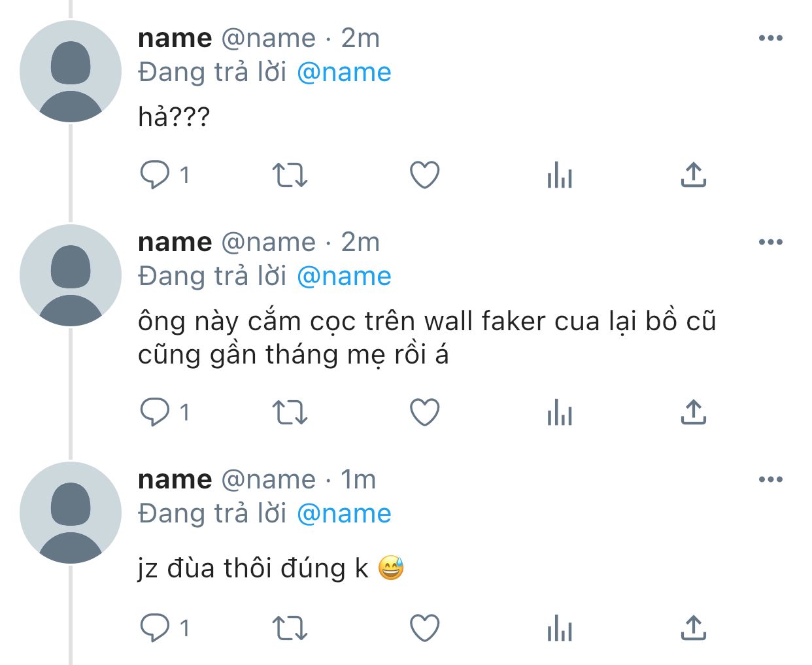
Task: Reply to the "hả???" tweet
Action: [x=155, y=175]
